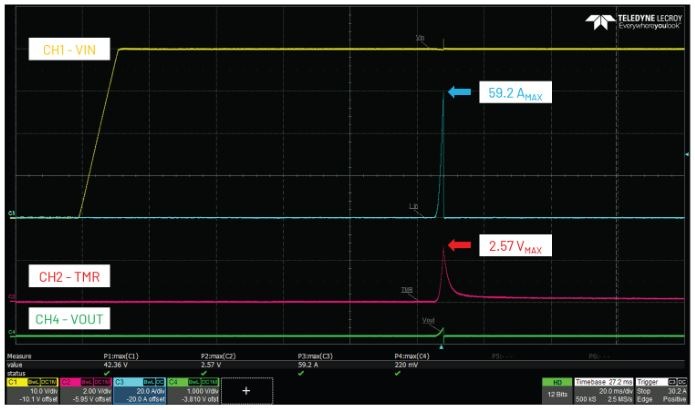This screenshot has width=695, height=410.
Task: Add a new trace with the plus box
Action: 247,390
